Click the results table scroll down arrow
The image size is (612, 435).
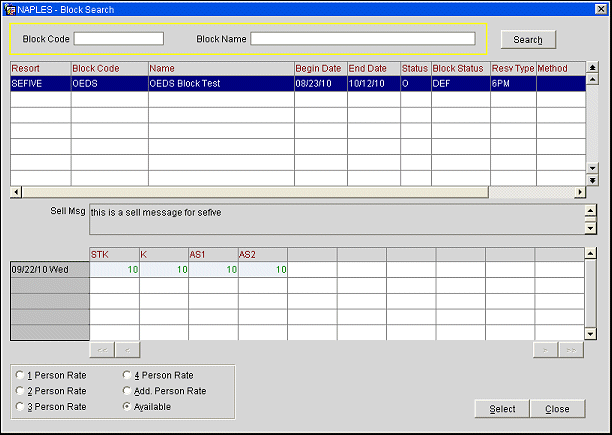(x=591, y=168)
